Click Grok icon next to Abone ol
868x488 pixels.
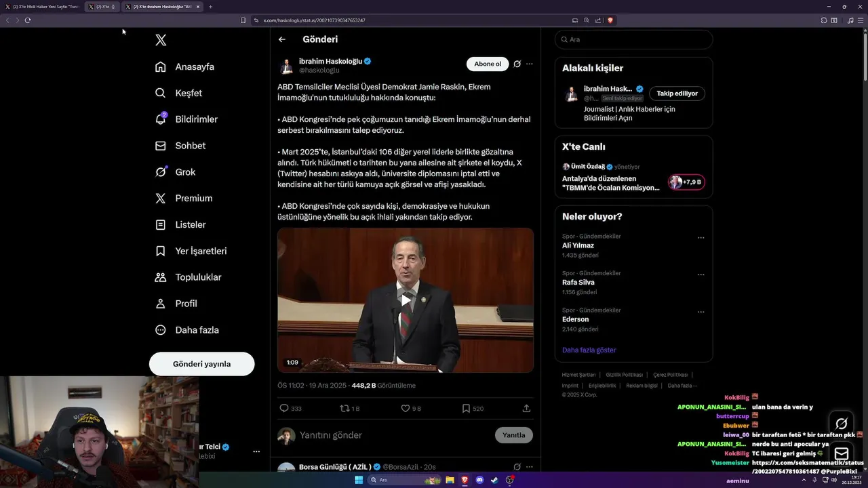pyautogui.click(x=517, y=64)
